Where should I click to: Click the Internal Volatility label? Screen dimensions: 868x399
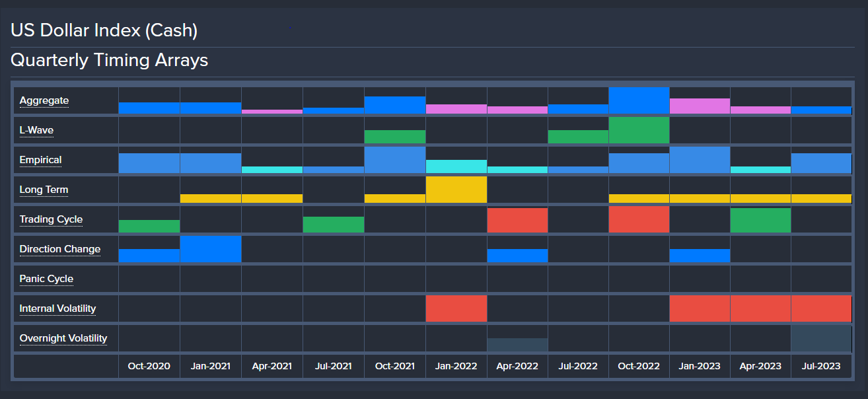click(57, 308)
